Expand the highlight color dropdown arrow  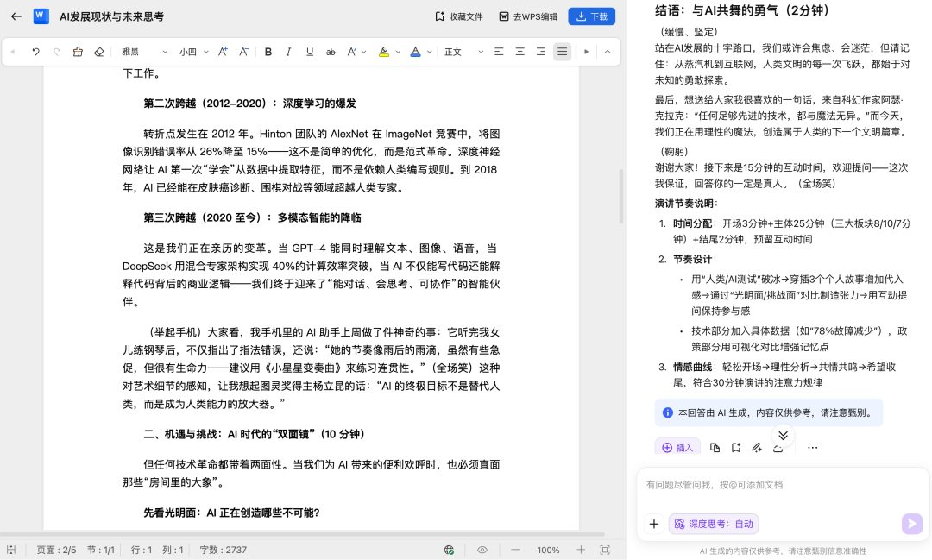[x=398, y=52]
